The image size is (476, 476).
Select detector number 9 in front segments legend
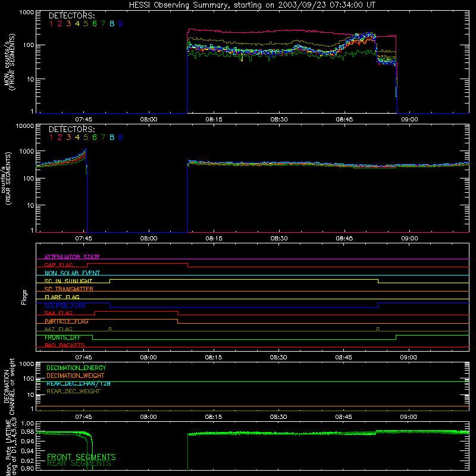[121, 24]
